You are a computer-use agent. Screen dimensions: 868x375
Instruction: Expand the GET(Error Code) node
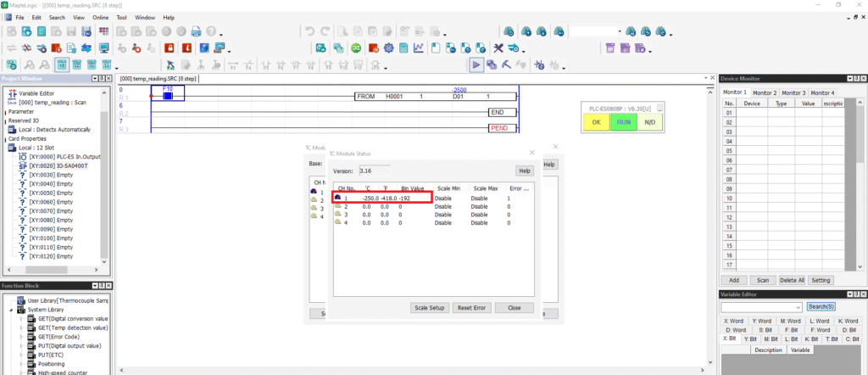[x=21, y=337]
